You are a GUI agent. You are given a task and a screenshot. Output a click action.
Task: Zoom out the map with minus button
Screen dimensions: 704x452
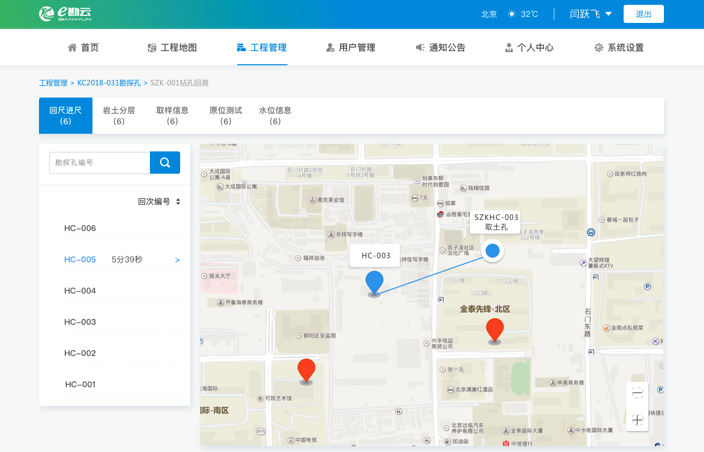(x=637, y=392)
